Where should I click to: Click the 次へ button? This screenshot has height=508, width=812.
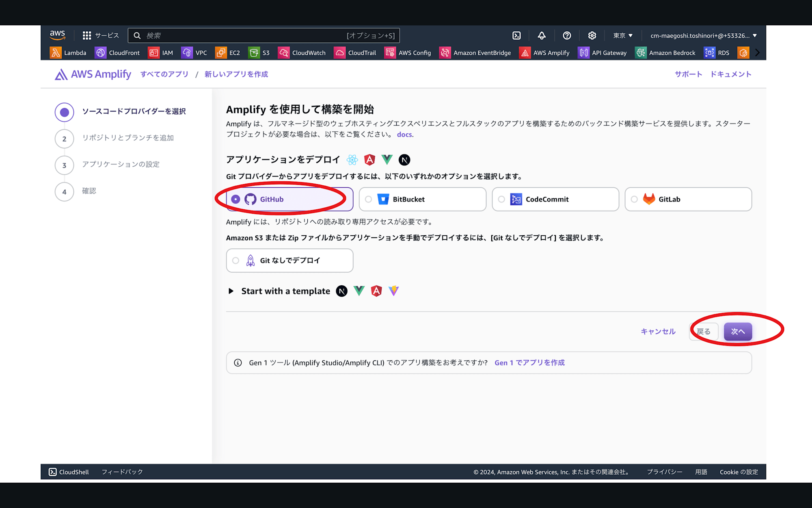coord(738,332)
